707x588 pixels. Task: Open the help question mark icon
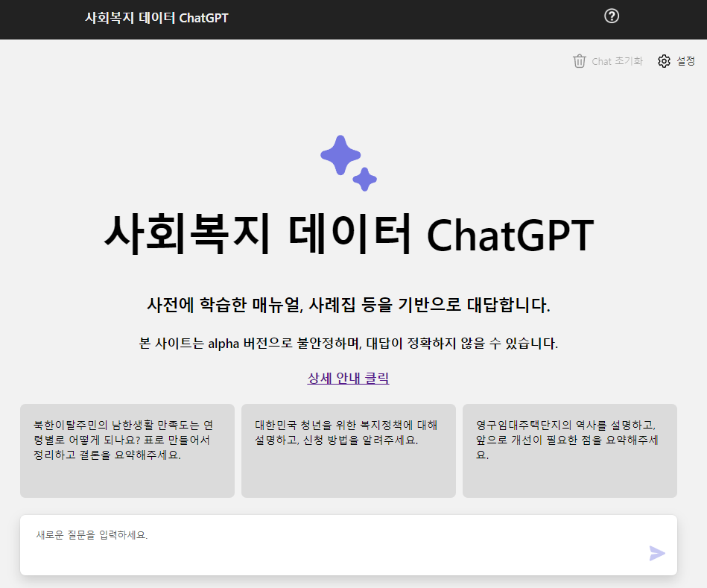(x=612, y=16)
